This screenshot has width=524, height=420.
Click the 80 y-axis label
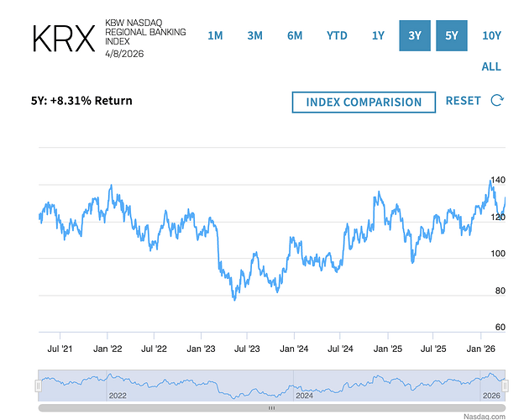tap(500, 291)
